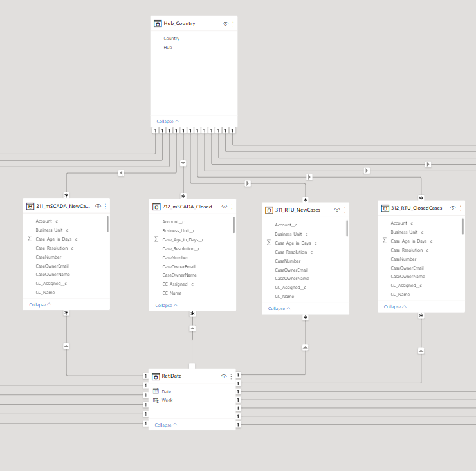Screen dimensions: 476x471
Task: Click the 311_RTU_NewCases table icon
Action: tap(269, 210)
